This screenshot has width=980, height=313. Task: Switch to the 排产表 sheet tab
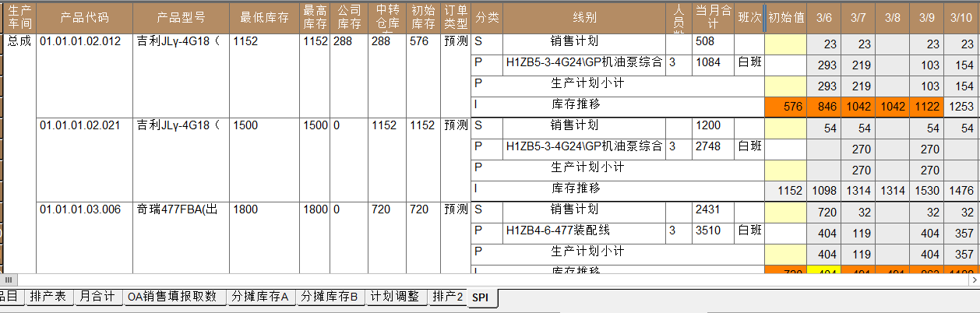point(49,297)
